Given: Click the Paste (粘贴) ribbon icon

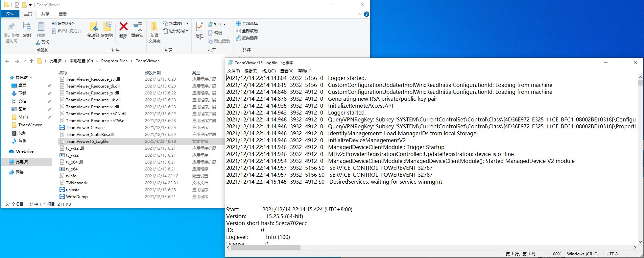Looking at the screenshot, I should (x=41, y=27).
